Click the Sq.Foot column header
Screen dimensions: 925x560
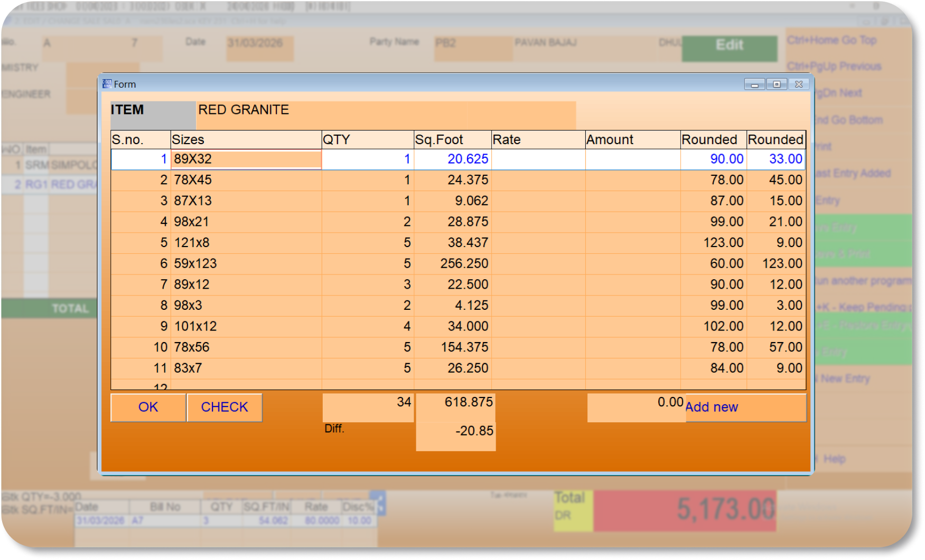[x=453, y=139]
